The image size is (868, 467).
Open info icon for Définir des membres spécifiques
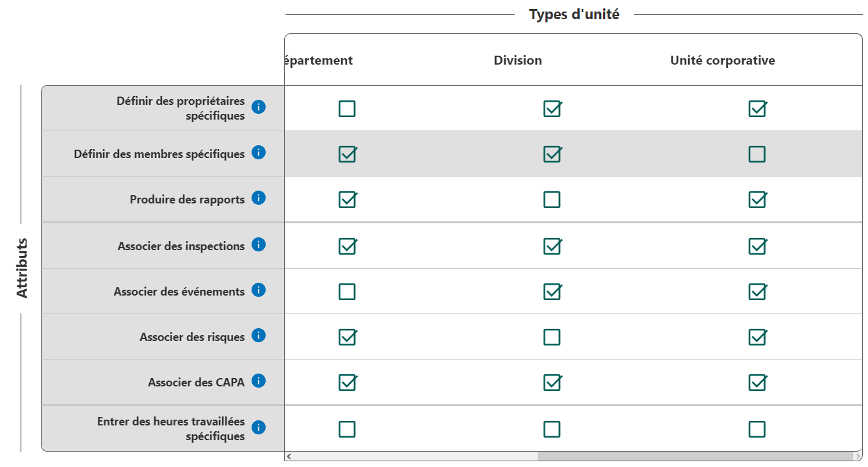pos(259,152)
